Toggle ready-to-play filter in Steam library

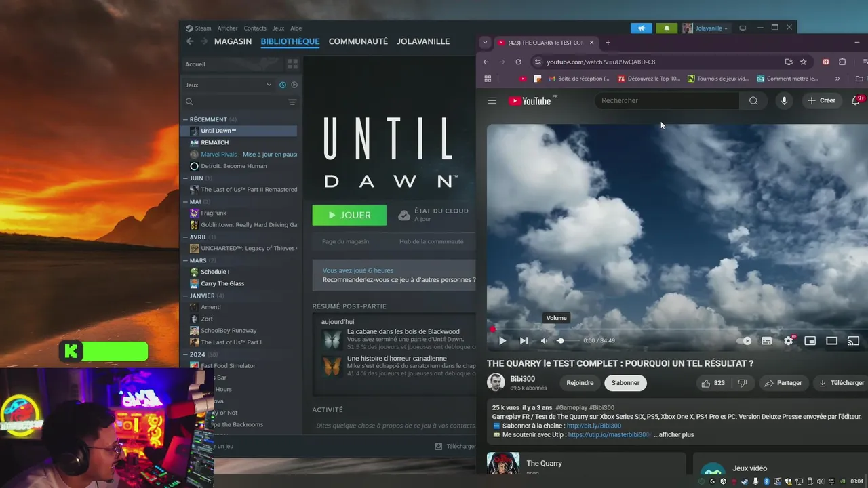pyautogui.click(x=294, y=85)
